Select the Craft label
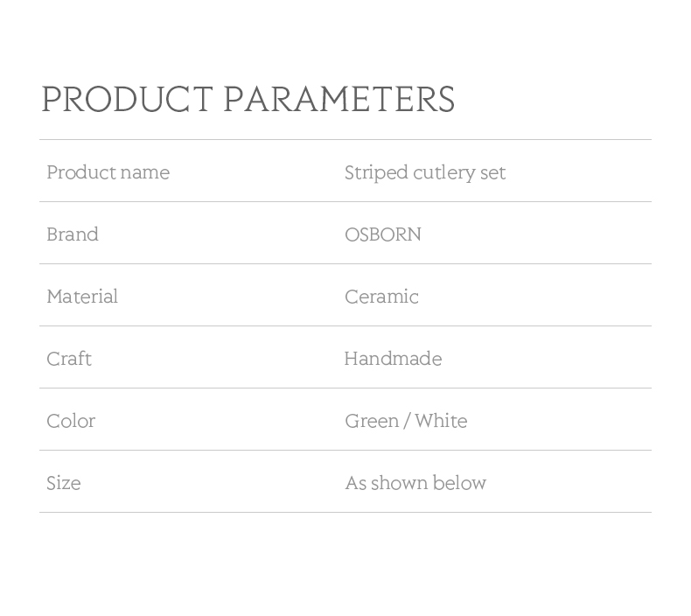This screenshot has width=691, height=616. (69, 359)
